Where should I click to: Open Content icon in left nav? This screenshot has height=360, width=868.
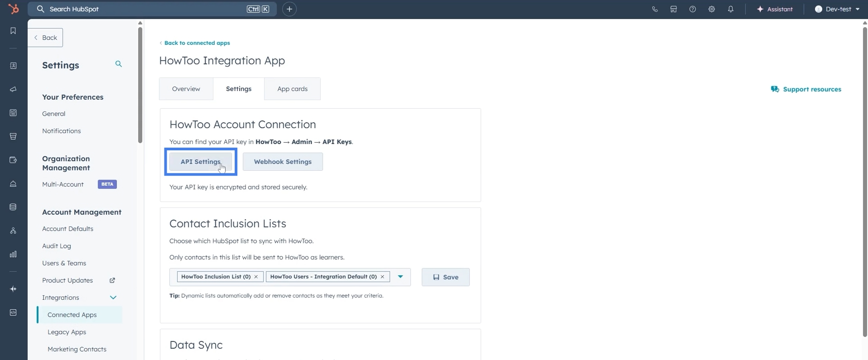coord(13,113)
